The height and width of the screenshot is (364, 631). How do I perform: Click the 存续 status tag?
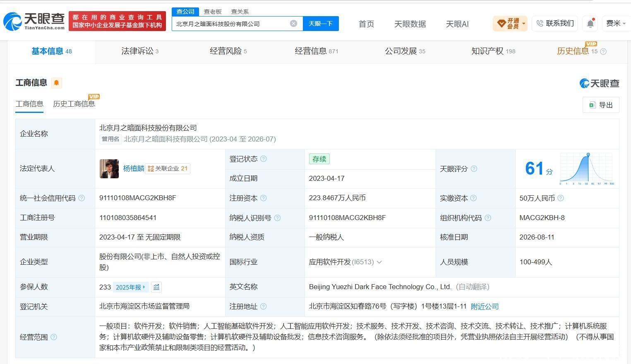tap(319, 159)
